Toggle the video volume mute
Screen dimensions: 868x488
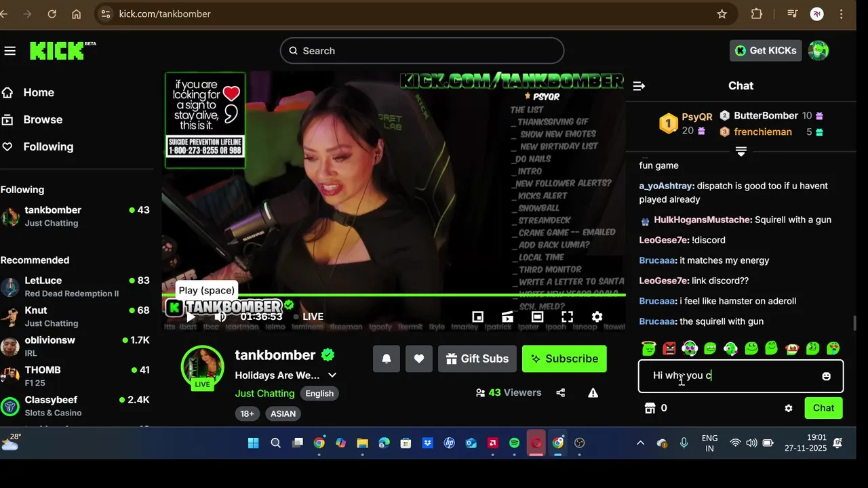(220, 317)
